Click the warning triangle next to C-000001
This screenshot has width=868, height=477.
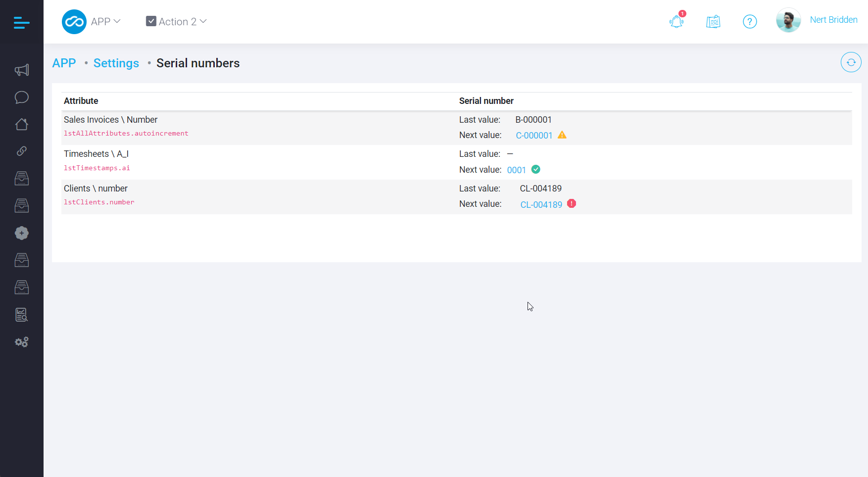pyautogui.click(x=562, y=135)
